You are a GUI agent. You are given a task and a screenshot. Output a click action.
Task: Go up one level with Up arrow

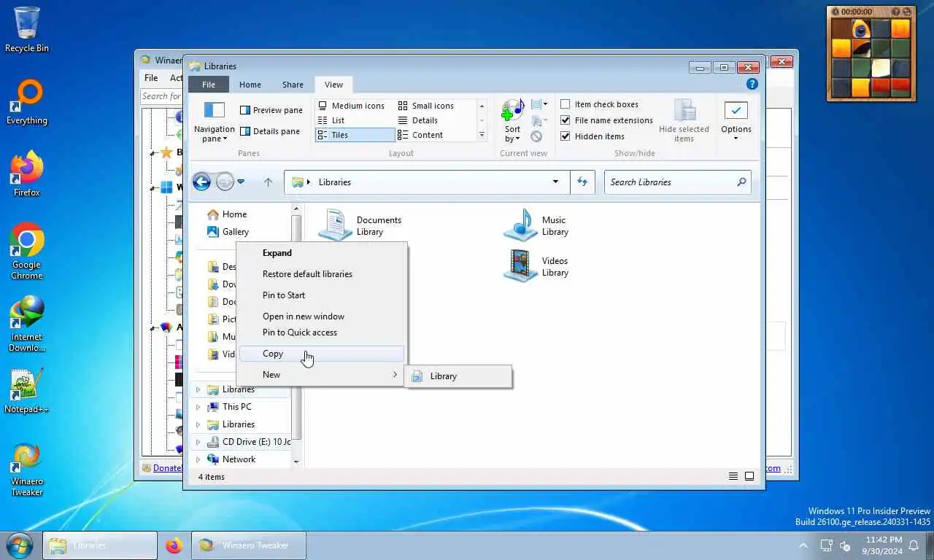[x=268, y=182]
